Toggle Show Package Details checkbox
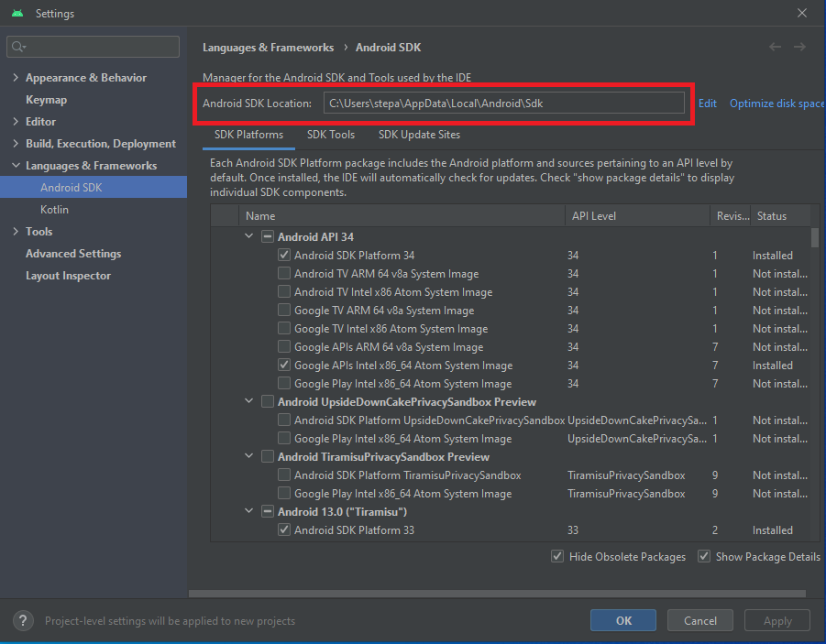The height and width of the screenshot is (644, 826). (x=704, y=557)
